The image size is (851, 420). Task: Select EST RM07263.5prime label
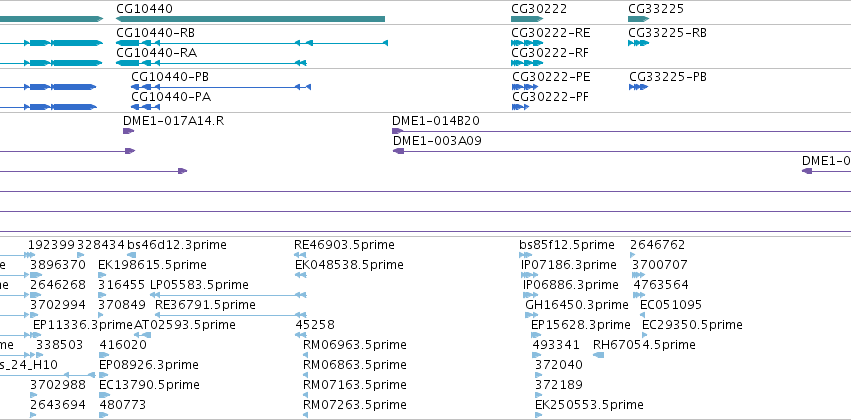tap(354, 404)
